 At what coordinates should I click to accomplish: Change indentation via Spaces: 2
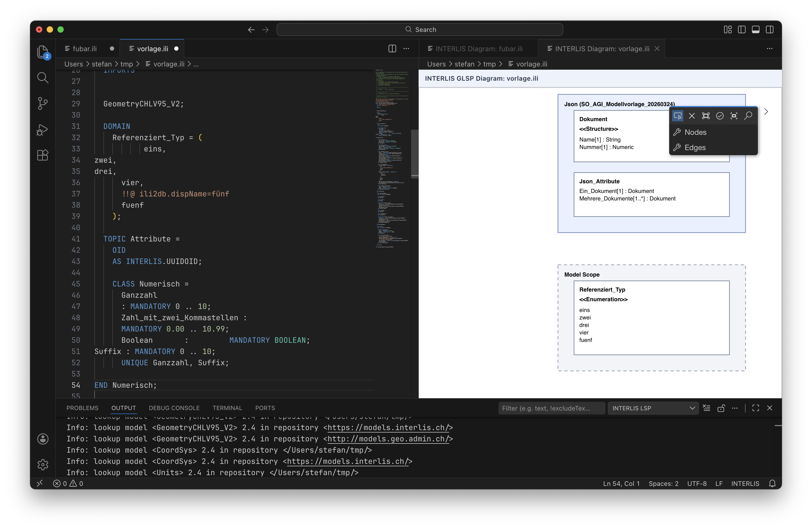tap(663, 484)
